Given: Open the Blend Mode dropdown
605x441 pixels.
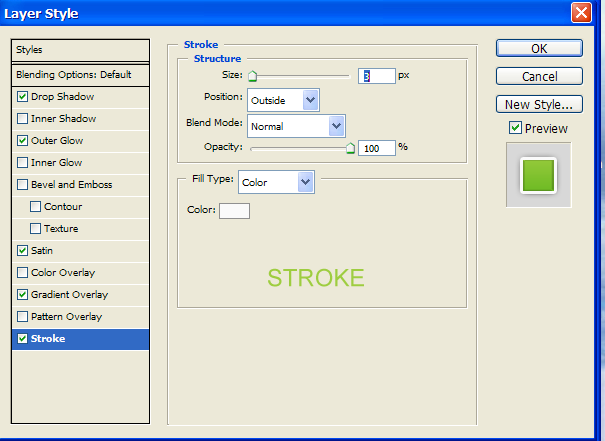Looking at the screenshot, I should [295, 126].
